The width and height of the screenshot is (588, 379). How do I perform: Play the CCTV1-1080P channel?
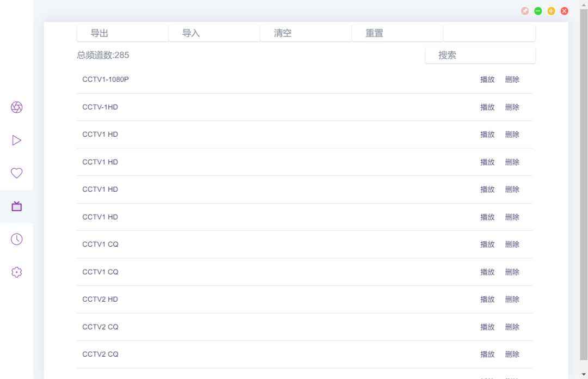point(487,80)
